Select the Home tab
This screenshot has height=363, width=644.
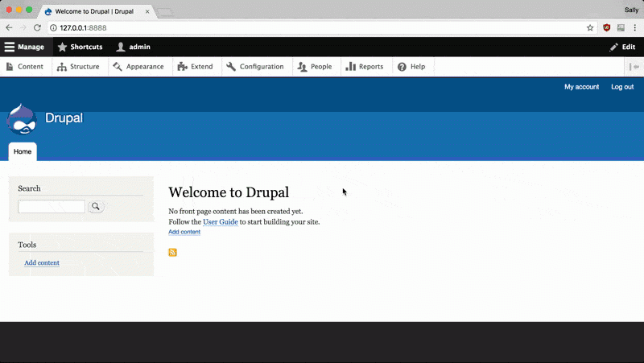(x=23, y=151)
